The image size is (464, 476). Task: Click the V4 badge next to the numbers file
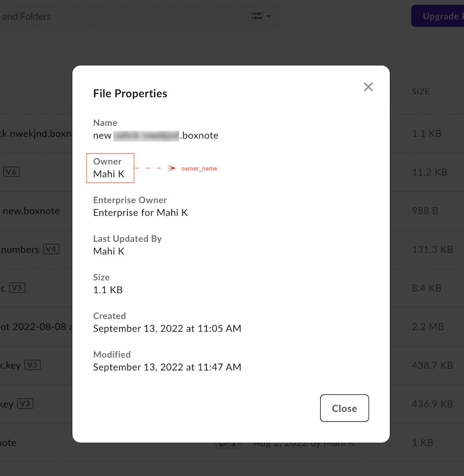(51, 249)
